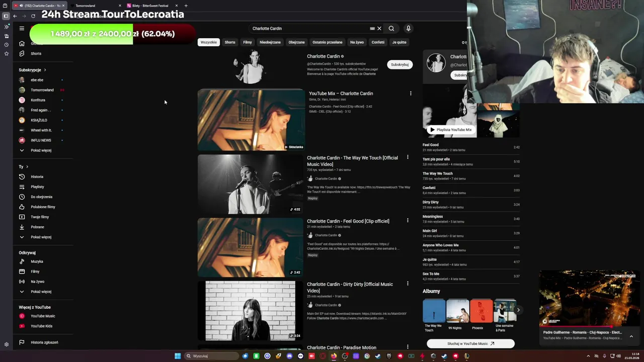Seek on the mini-player red progress bar
Screen dimensions: 644x362
tap(589, 327)
